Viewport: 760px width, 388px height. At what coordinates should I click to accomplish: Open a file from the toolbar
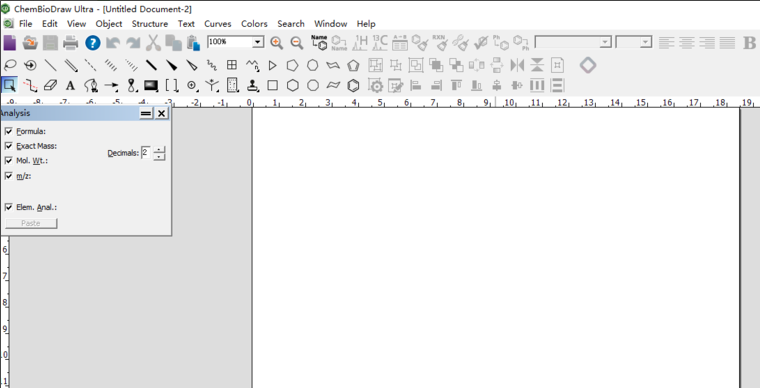coord(30,43)
